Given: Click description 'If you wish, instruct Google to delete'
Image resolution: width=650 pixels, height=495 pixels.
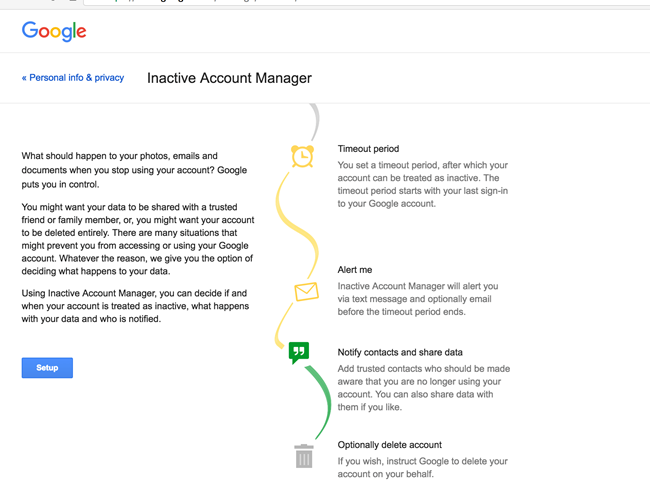Looking at the screenshot, I should (x=422, y=468).
